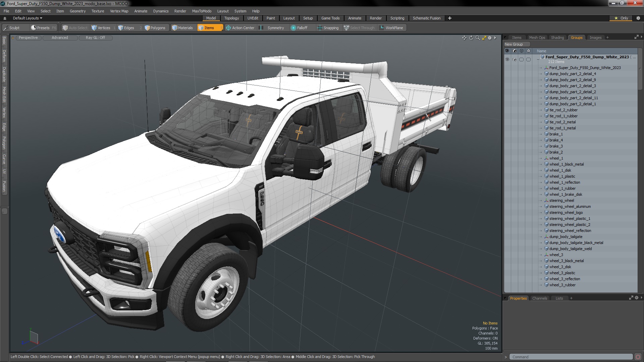Add a new layout tab with plus
The height and width of the screenshot is (362, 644).
pos(450,18)
